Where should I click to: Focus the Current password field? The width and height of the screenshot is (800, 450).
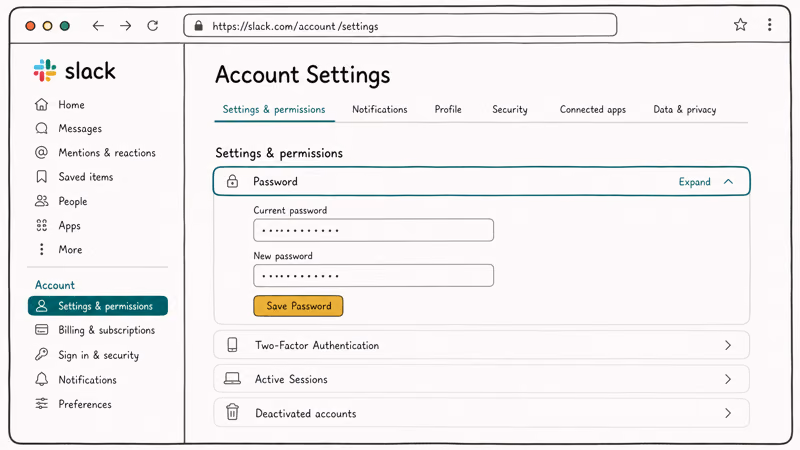click(x=373, y=230)
